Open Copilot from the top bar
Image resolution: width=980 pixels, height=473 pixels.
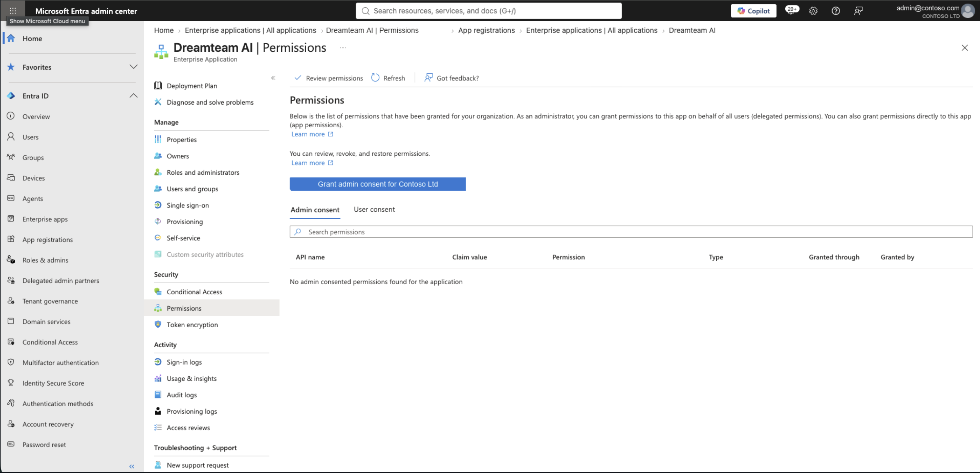click(x=753, y=11)
